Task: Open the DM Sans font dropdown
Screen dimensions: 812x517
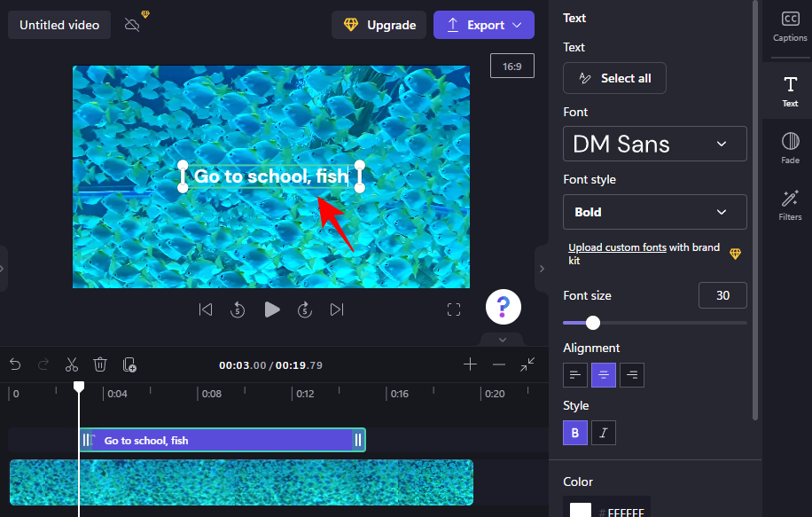Action: click(x=654, y=144)
